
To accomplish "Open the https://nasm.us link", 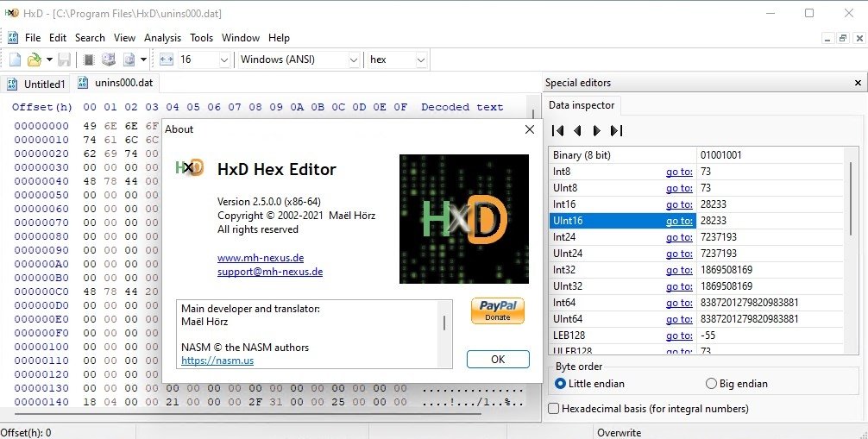I will tap(217, 361).
